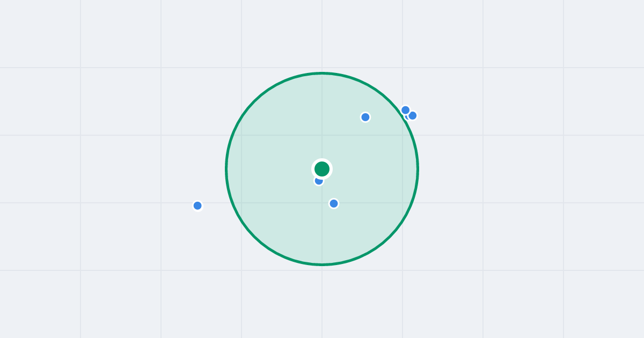
Task: Select the blue dot partly under the green center marker
Action: [319, 181]
